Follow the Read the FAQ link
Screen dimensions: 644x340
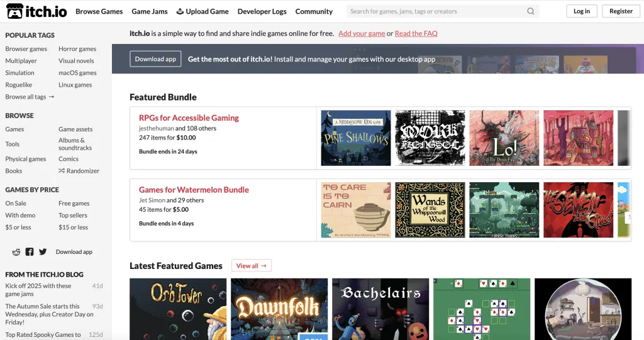(x=416, y=33)
